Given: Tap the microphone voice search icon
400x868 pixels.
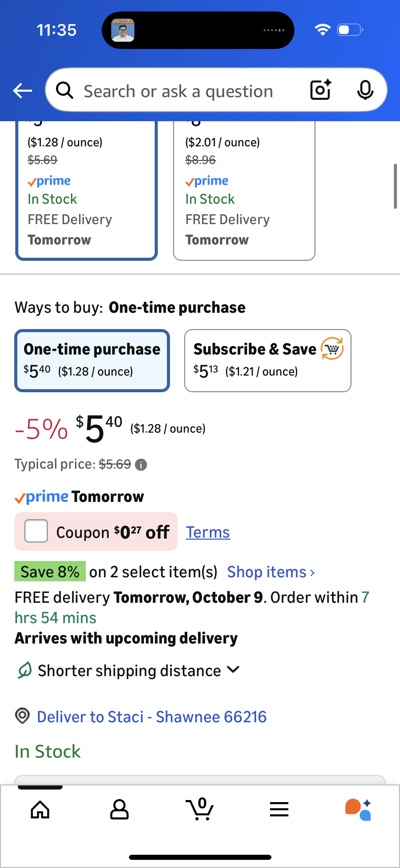Looking at the screenshot, I should tap(365, 90).
